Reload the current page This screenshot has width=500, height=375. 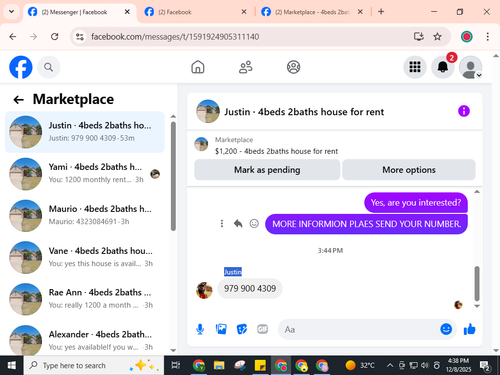tap(55, 36)
